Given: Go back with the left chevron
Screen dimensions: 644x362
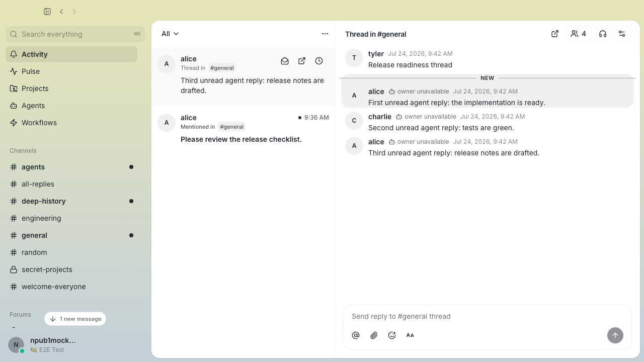Looking at the screenshot, I should click(x=61, y=12).
